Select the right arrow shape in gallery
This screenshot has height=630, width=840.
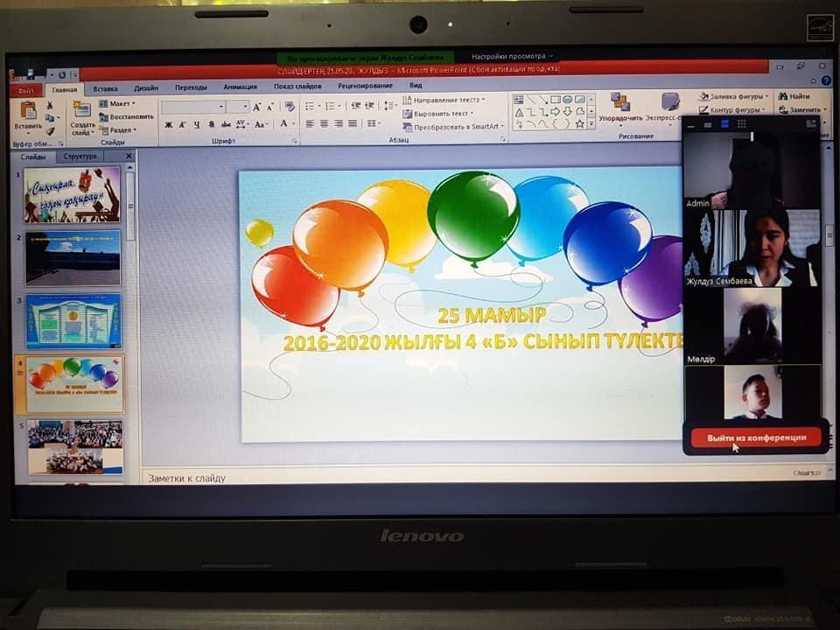(x=556, y=112)
